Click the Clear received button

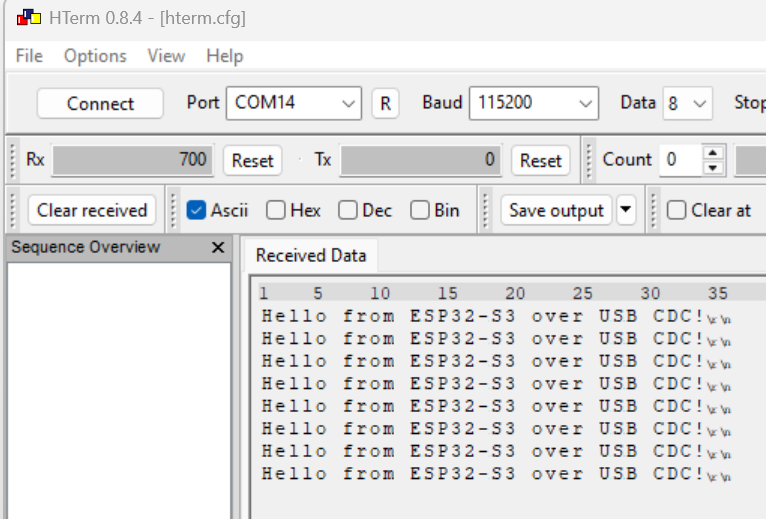click(92, 210)
